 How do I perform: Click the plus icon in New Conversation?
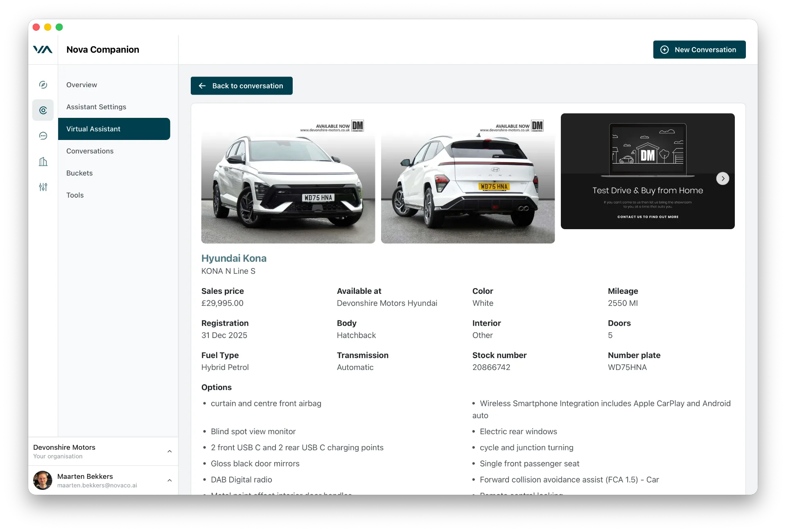665,50
